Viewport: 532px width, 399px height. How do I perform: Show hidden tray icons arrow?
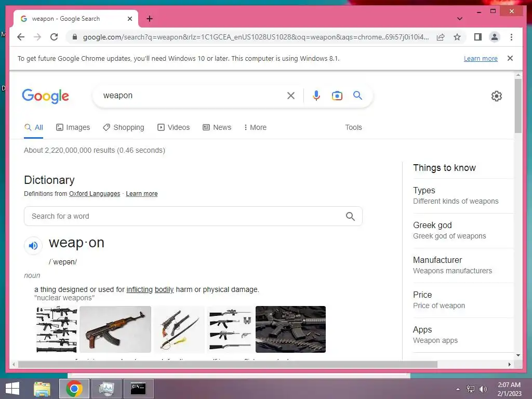458,389
